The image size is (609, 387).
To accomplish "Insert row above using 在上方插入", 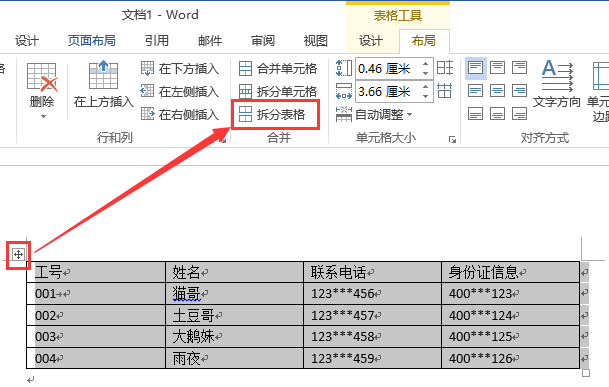I will (x=103, y=84).
